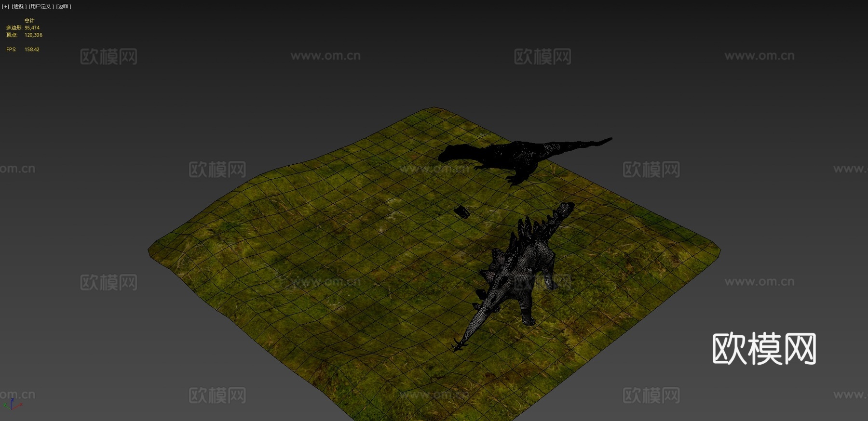Viewport: 868px width, 421px height.
Task: Open the [+] viewport general menu
Action: (x=6, y=6)
